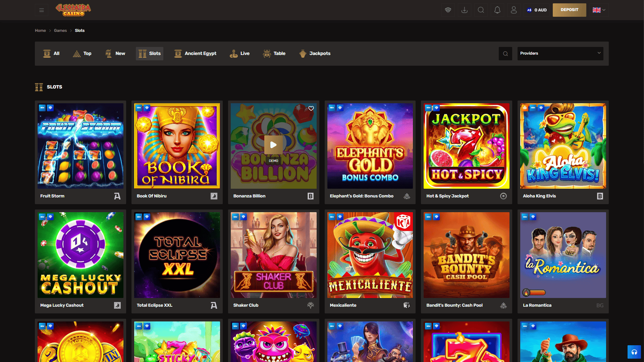Click provider icon next to Mega Lucky Cashout
The width and height of the screenshot is (644, 362).
click(x=117, y=305)
